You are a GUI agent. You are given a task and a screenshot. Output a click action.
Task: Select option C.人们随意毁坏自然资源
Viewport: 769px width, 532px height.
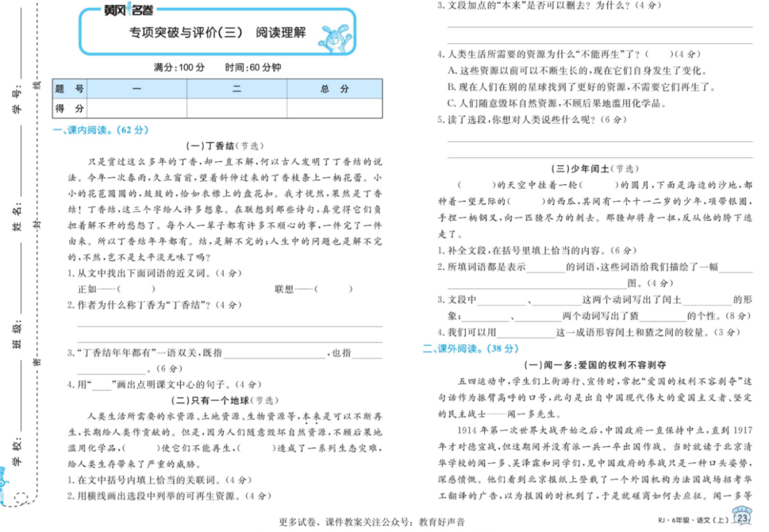tap(558, 103)
